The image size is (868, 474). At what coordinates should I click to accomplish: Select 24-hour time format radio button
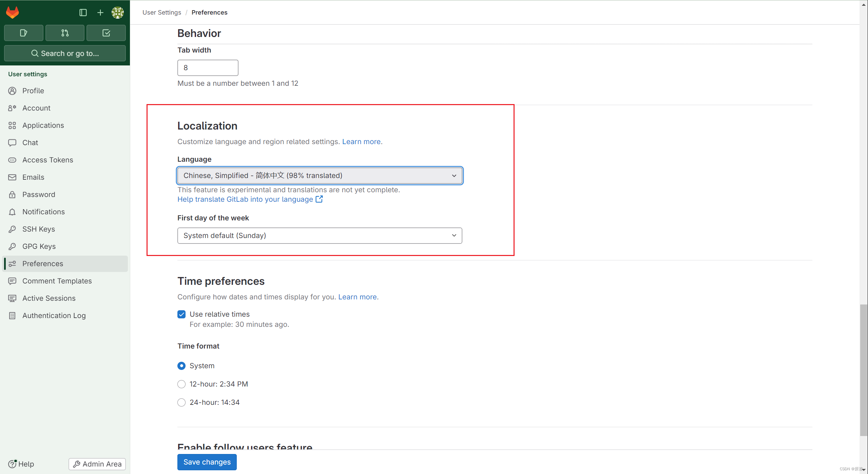(x=181, y=402)
